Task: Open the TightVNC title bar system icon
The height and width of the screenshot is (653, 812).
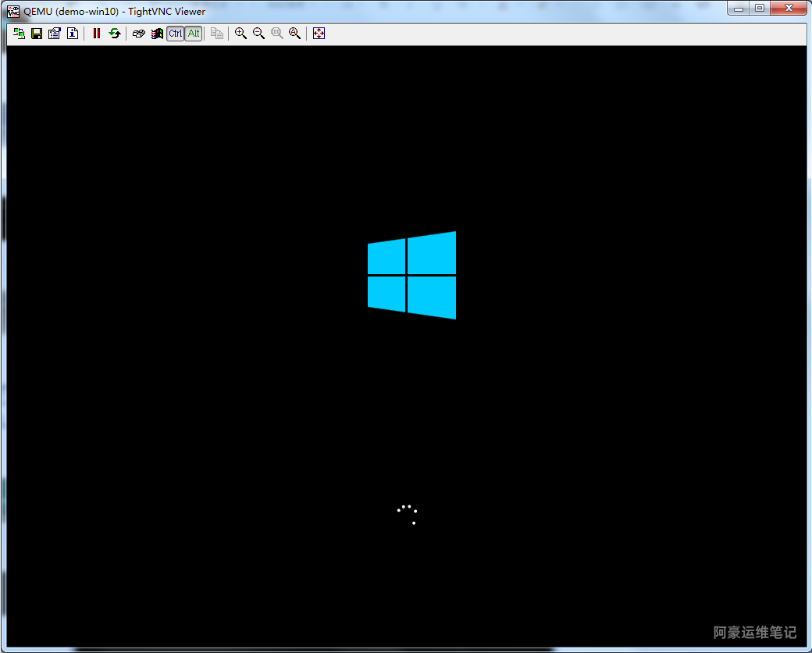Action: (13, 11)
